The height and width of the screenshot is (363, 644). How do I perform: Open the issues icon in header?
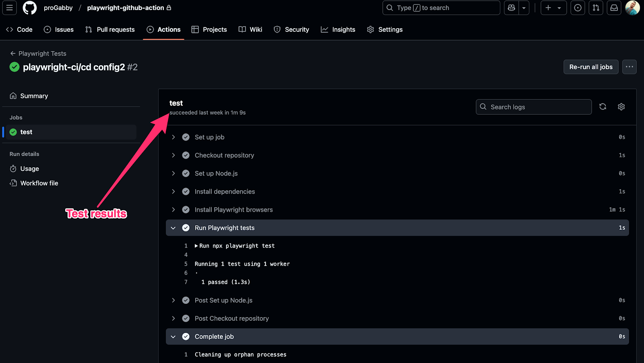point(578,8)
